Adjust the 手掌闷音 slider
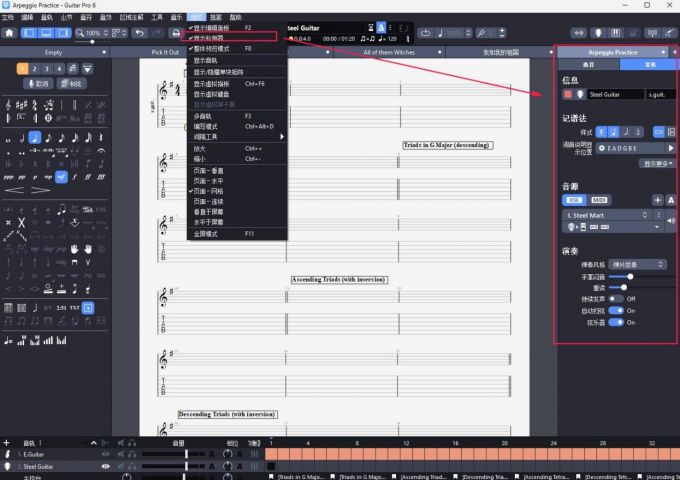This screenshot has height=480, width=680. click(628, 276)
